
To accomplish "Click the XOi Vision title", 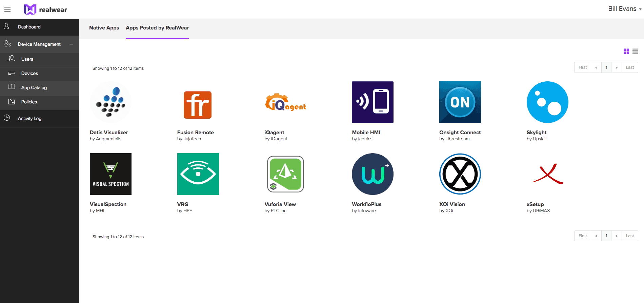I will (x=452, y=204).
